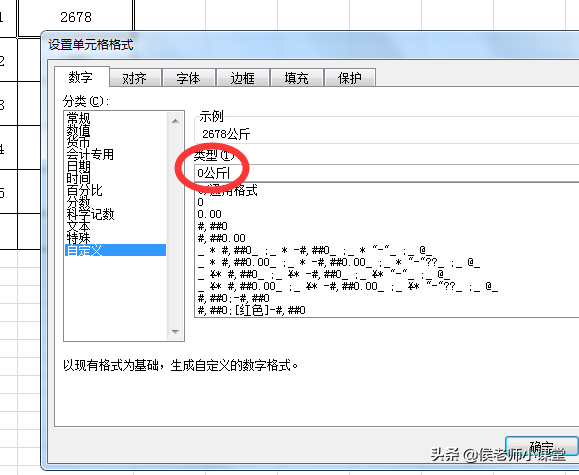Click the 确定 button

(x=541, y=446)
